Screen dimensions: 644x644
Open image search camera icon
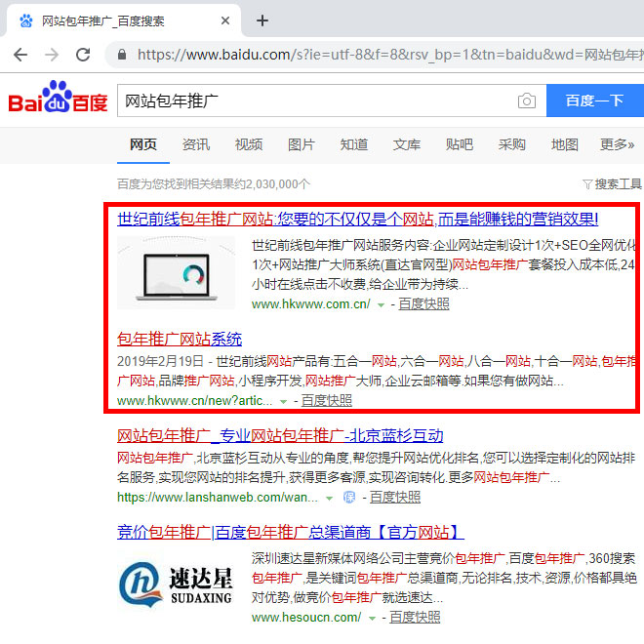(x=527, y=101)
